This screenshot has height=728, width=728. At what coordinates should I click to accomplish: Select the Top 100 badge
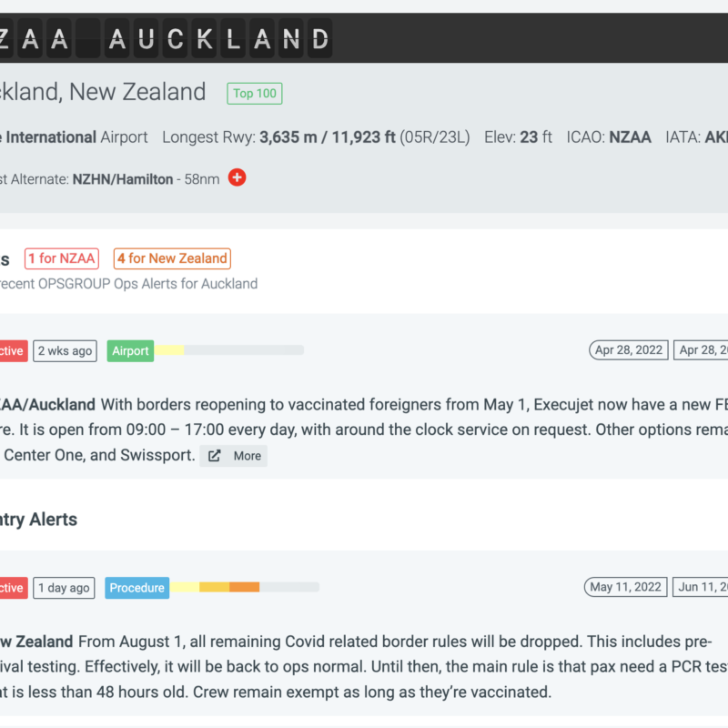point(255,93)
